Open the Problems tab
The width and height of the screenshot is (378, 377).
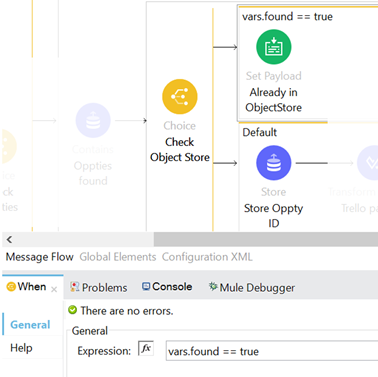99,287
